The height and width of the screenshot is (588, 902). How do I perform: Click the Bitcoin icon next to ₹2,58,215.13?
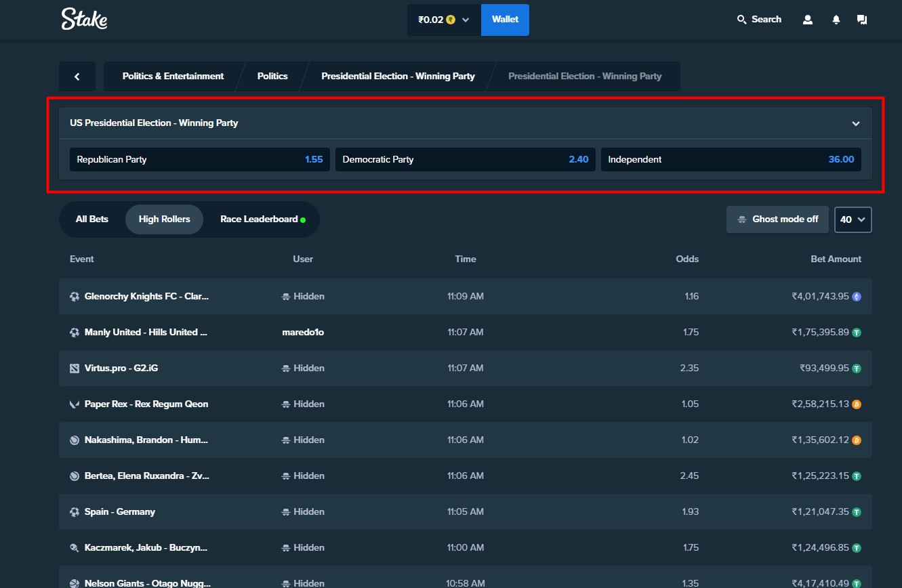(857, 404)
